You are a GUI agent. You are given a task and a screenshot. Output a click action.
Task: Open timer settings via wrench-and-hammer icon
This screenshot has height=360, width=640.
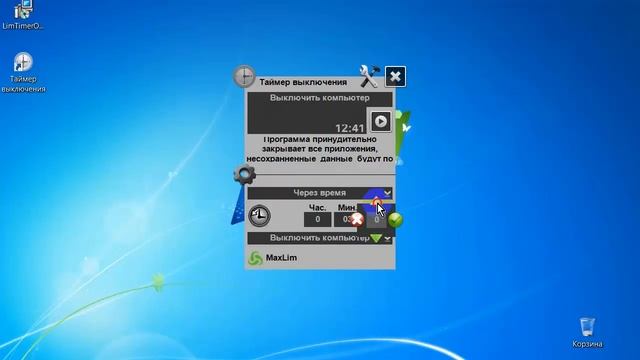[369, 76]
